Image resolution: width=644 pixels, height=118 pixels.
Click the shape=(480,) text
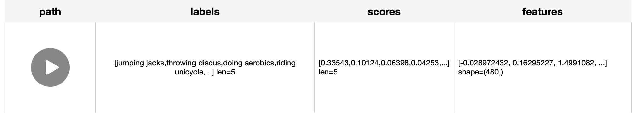tap(480, 72)
